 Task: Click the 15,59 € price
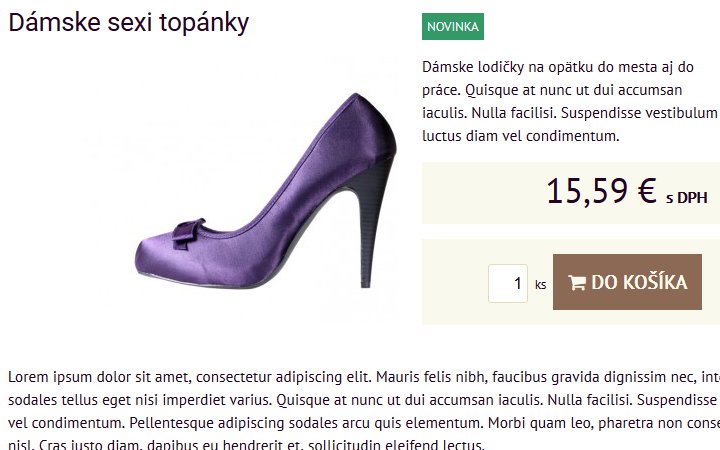tap(600, 191)
